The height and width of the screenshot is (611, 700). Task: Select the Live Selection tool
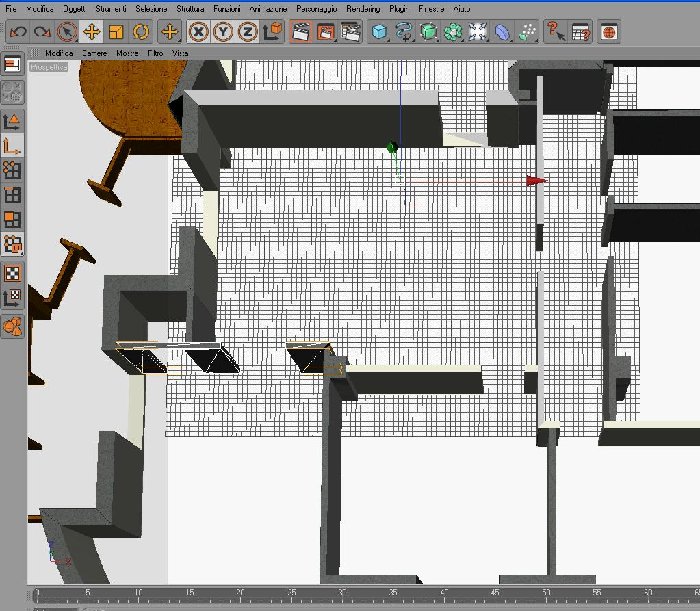pyautogui.click(x=67, y=32)
